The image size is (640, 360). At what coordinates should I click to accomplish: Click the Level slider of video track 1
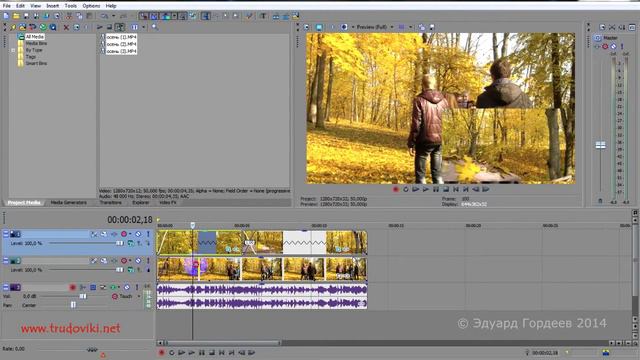point(86,243)
